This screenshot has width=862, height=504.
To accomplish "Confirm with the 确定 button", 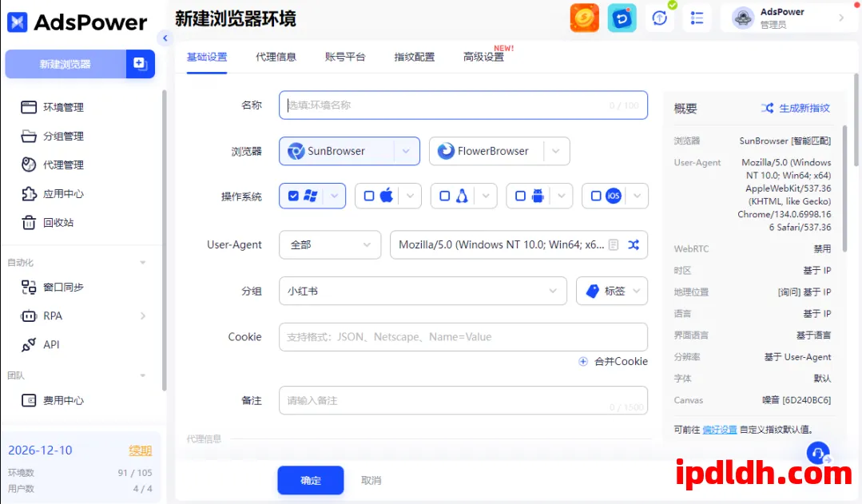I will [x=311, y=480].
